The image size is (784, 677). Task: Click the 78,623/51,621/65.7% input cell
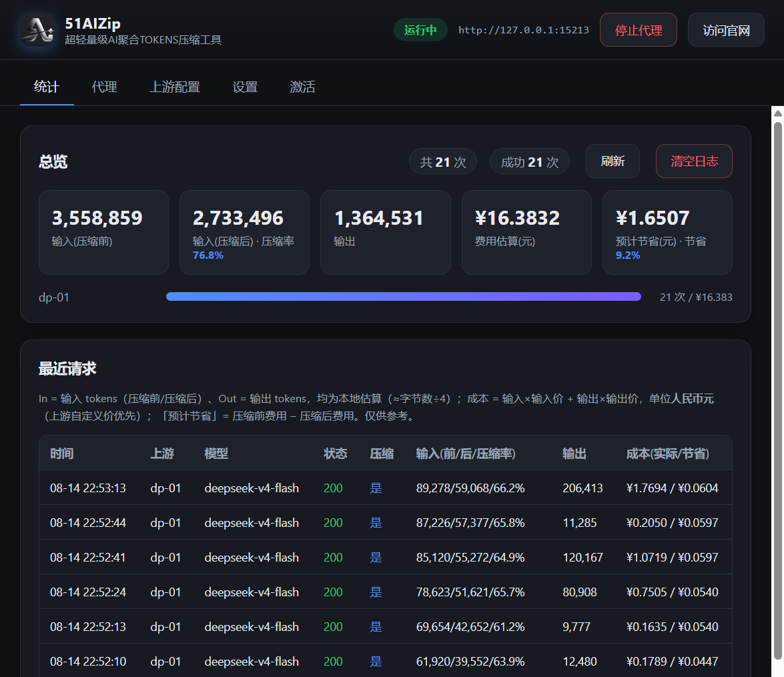click(470, 592)
